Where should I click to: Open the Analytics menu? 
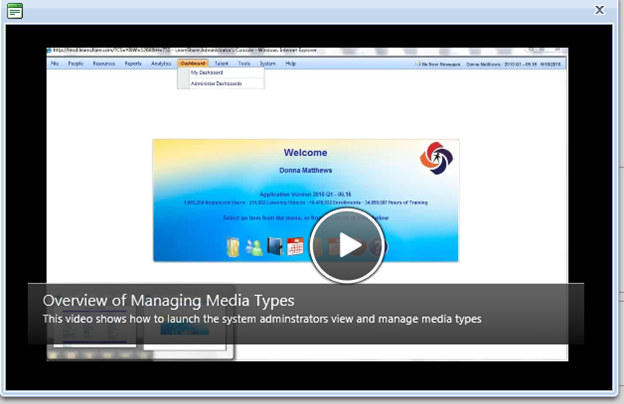161,63
